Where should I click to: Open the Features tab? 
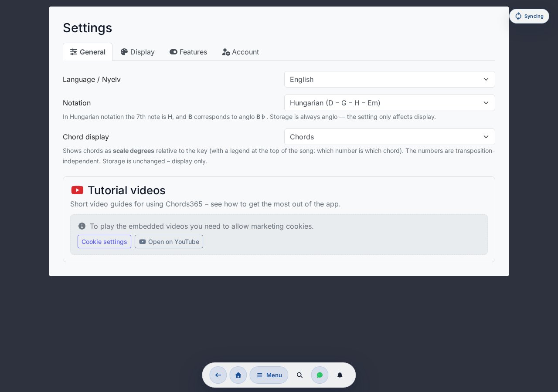pyautogui.click(x=188, y=52)
